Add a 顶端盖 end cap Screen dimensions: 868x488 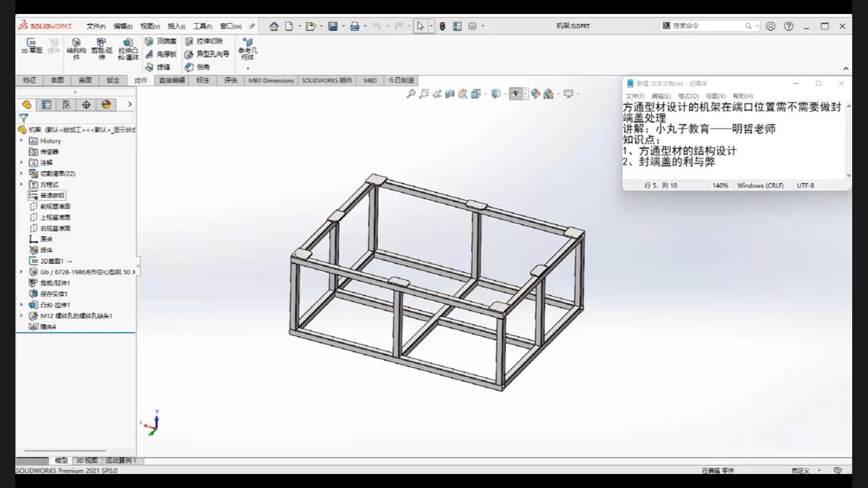pos(160,41)
